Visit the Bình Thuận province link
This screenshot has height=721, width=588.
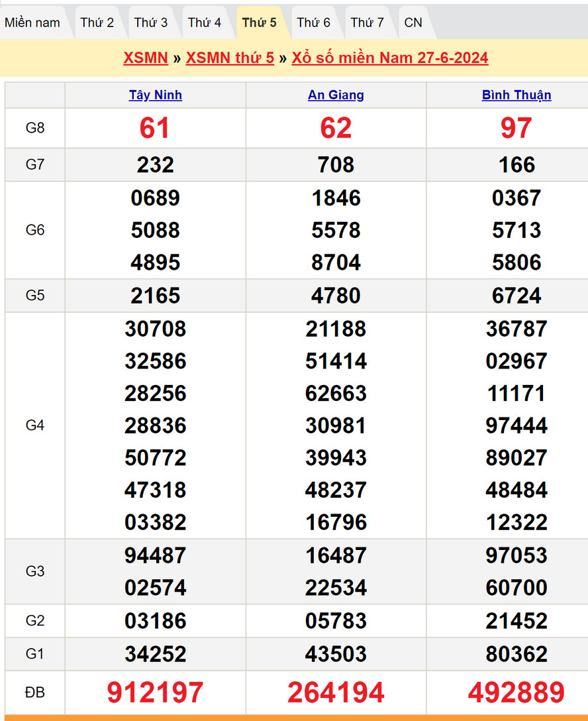[516, 95]
